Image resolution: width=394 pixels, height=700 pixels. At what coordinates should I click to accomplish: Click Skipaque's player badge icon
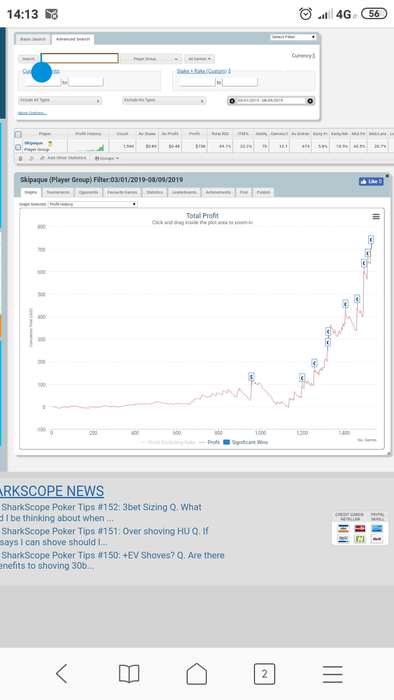click(x=50, y=143)
